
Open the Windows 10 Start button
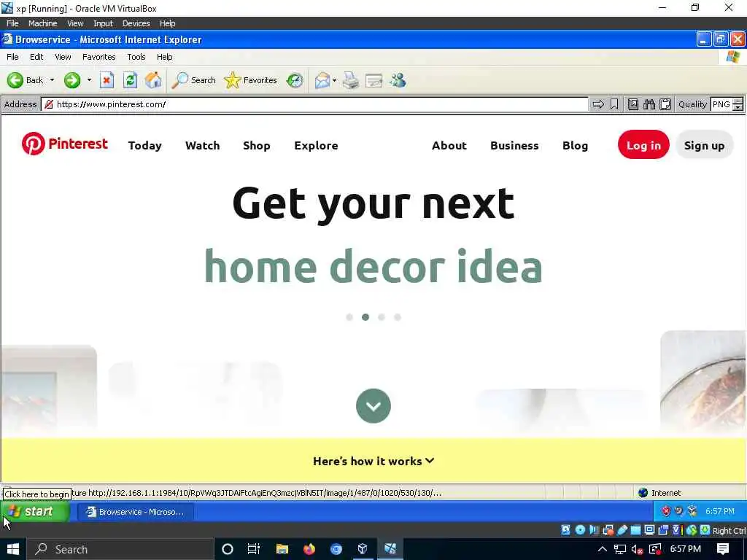pyautogui.click(x=13, y=549)
